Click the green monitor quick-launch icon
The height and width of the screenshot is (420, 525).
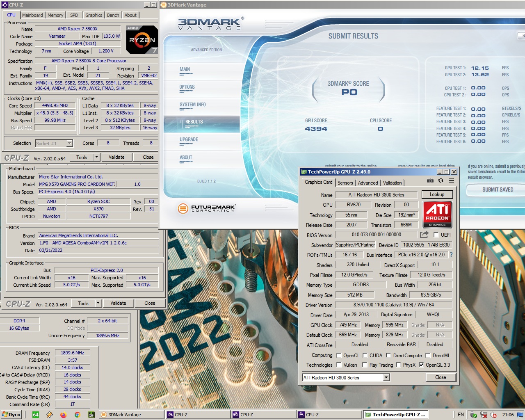tap(91, 415)
